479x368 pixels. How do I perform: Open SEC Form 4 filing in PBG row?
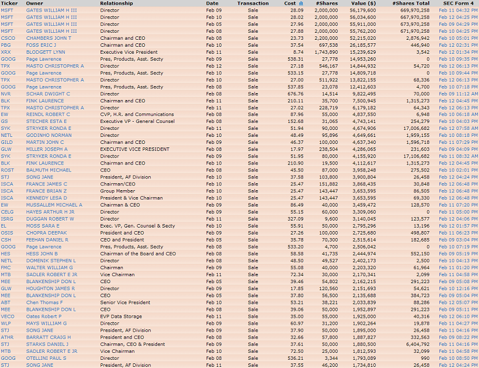pos(458,45)
